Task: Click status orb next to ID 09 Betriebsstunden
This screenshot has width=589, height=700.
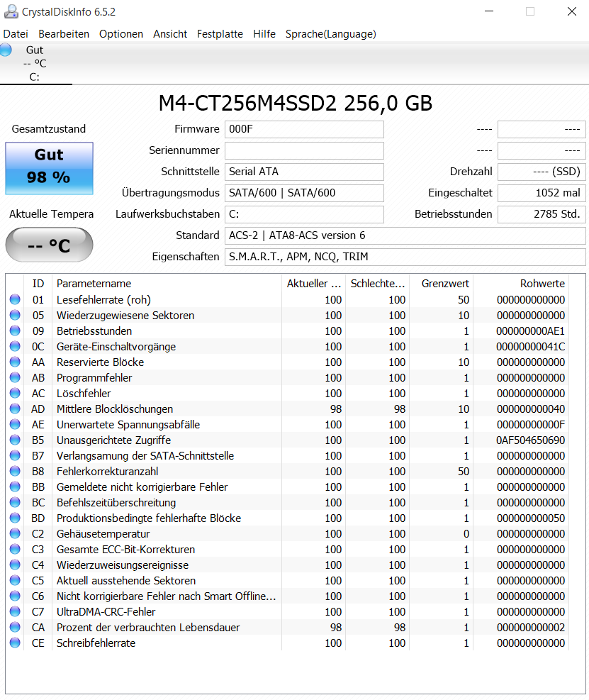Action: pos(15,330)
